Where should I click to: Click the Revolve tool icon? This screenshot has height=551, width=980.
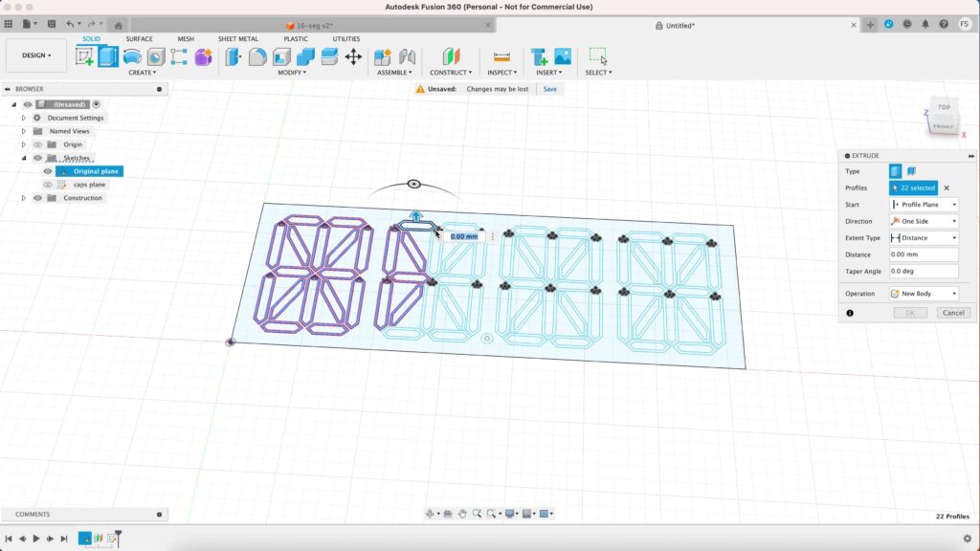(x=132, y=57)
